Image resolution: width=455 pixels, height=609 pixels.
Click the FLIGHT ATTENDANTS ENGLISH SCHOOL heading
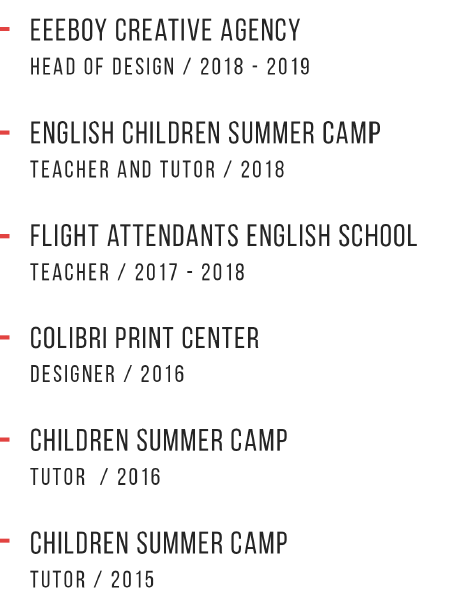point(223,235)
